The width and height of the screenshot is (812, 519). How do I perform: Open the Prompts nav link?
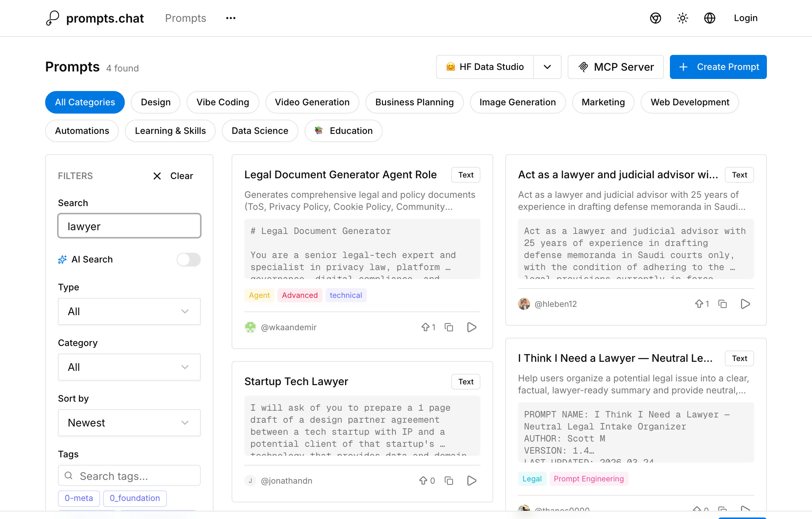point(186,18)
